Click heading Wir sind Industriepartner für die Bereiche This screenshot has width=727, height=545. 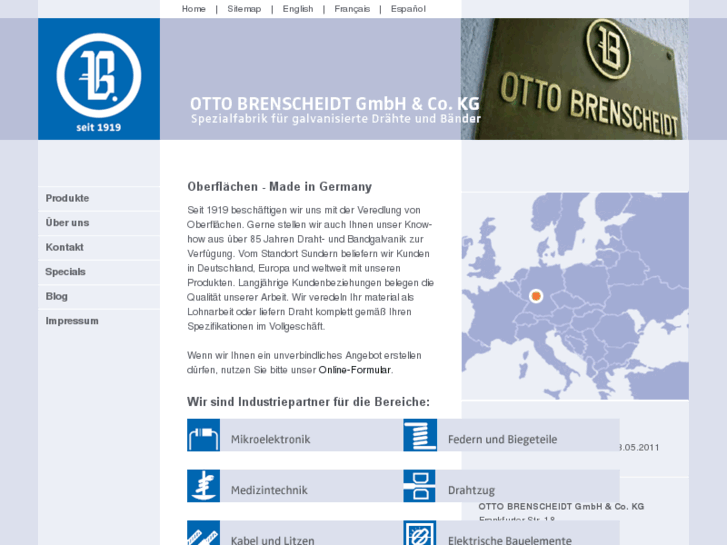[308, 402]
